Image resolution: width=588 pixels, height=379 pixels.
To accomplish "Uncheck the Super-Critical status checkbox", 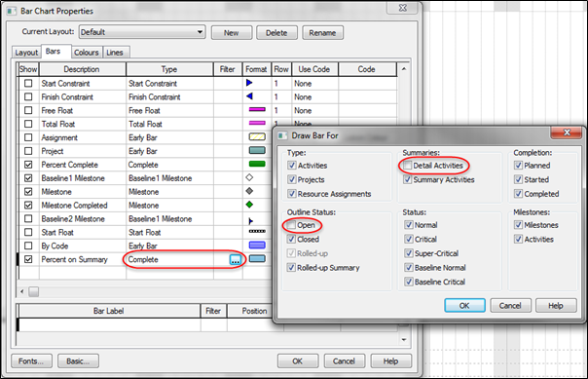I will (409, 253).
